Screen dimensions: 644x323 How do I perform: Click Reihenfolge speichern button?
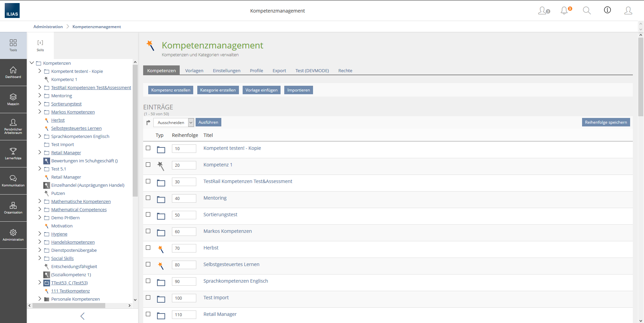point(605,122)
